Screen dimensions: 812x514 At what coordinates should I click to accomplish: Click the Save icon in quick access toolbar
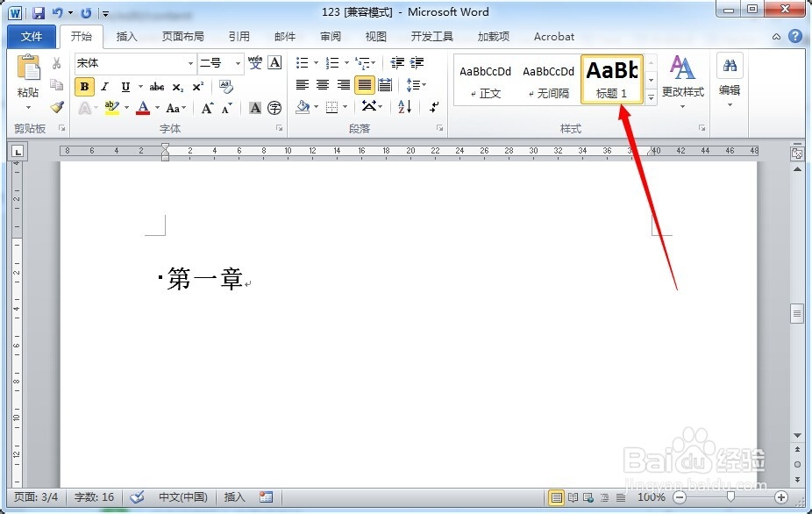point(39,12)
